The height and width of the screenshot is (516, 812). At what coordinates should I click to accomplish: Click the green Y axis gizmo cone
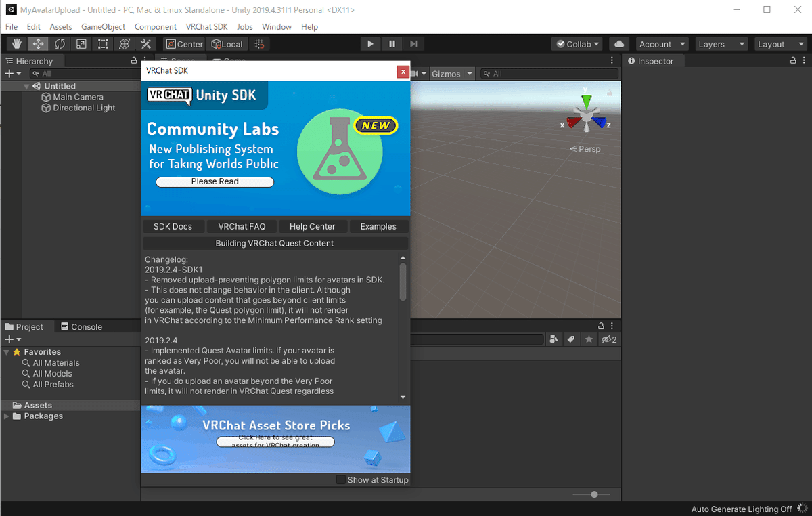click(x=586, y=101)
